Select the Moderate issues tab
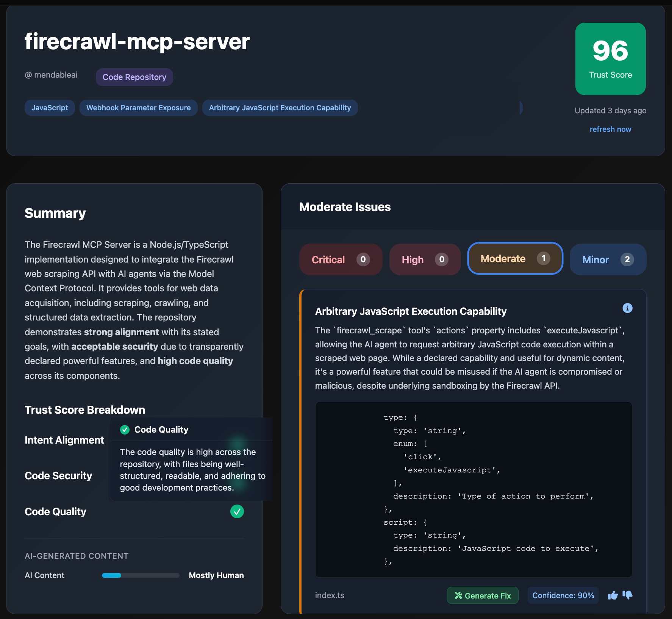 point(515,259)
